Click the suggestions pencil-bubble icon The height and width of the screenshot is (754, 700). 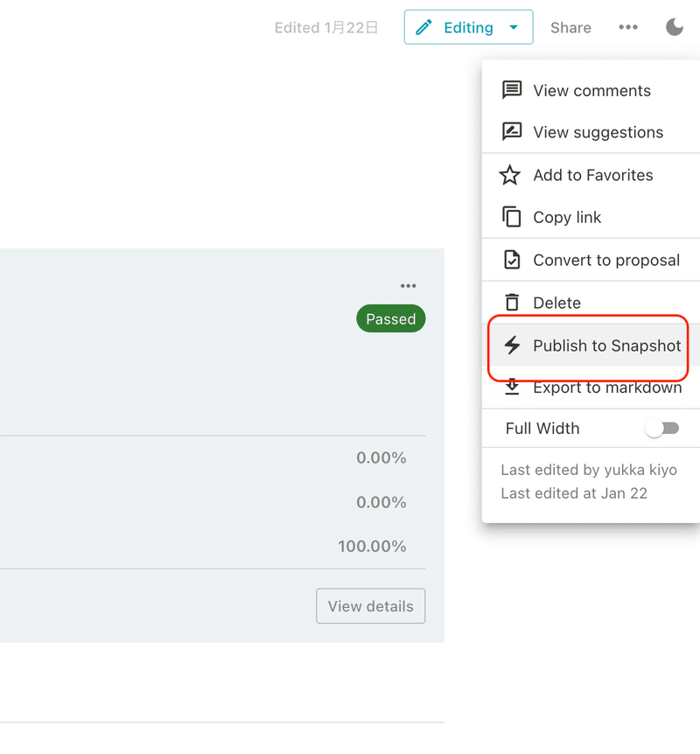(511, 131)
